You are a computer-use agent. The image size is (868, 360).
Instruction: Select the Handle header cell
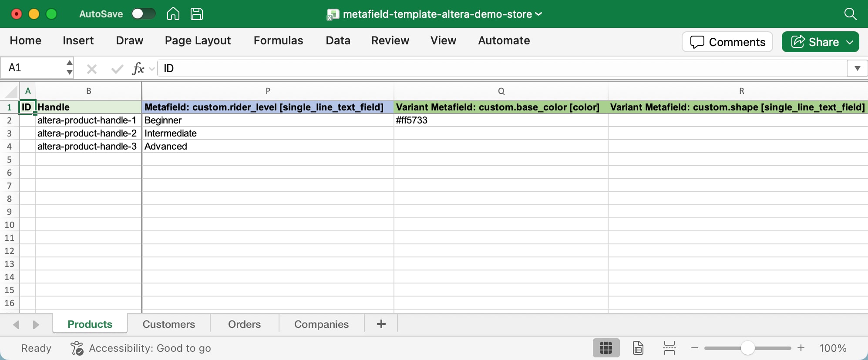pos(88,107)
